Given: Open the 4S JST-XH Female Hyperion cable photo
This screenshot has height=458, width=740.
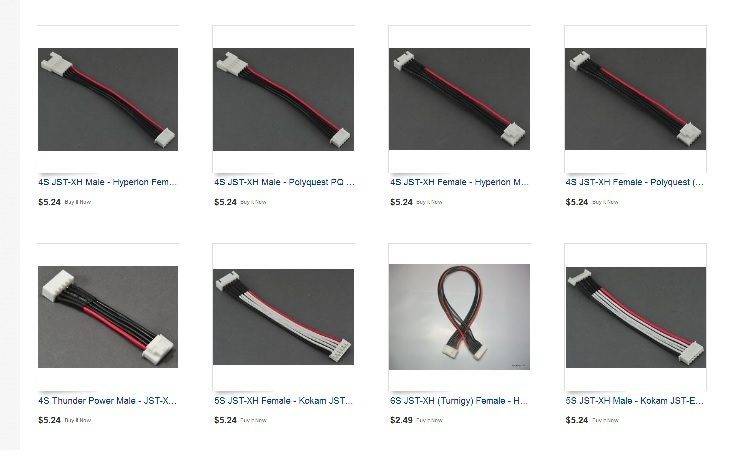Looking at the screenshot, I should click(x=459, y=99).
